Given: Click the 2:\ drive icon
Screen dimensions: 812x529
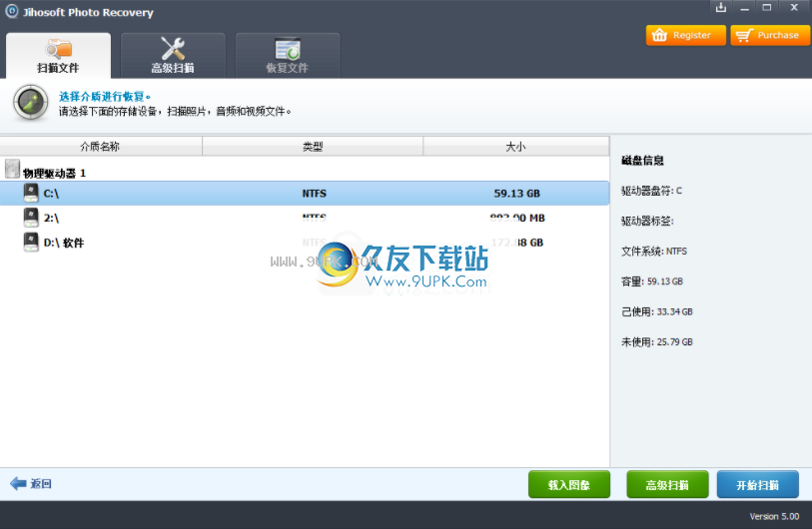Looking at the screenshot, I should point(31,218).
